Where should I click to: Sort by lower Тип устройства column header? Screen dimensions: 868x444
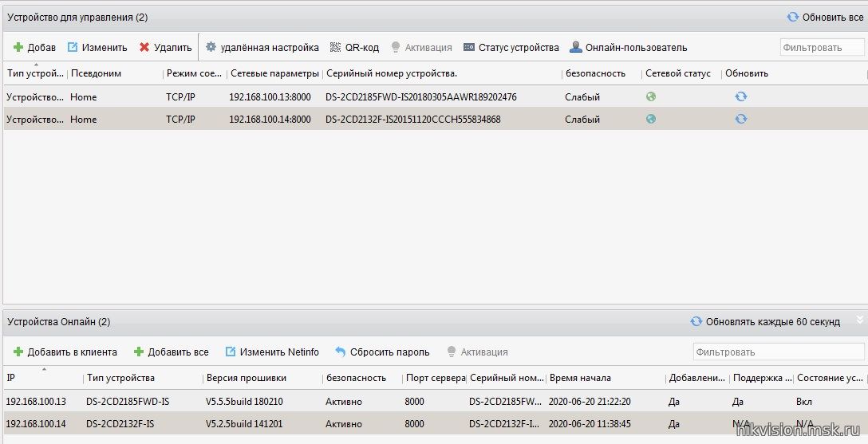[120, 378]
